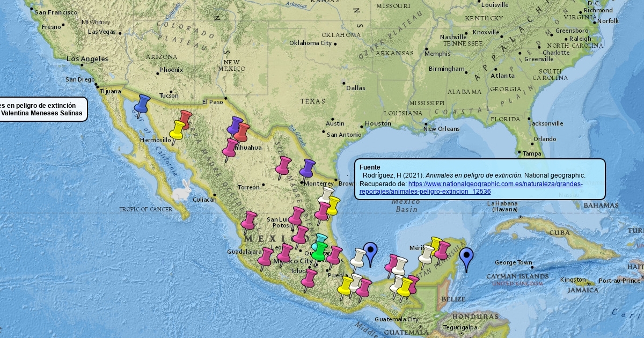
Task: Click the 'Fuente' heading in source box
Action: point(370,167)
